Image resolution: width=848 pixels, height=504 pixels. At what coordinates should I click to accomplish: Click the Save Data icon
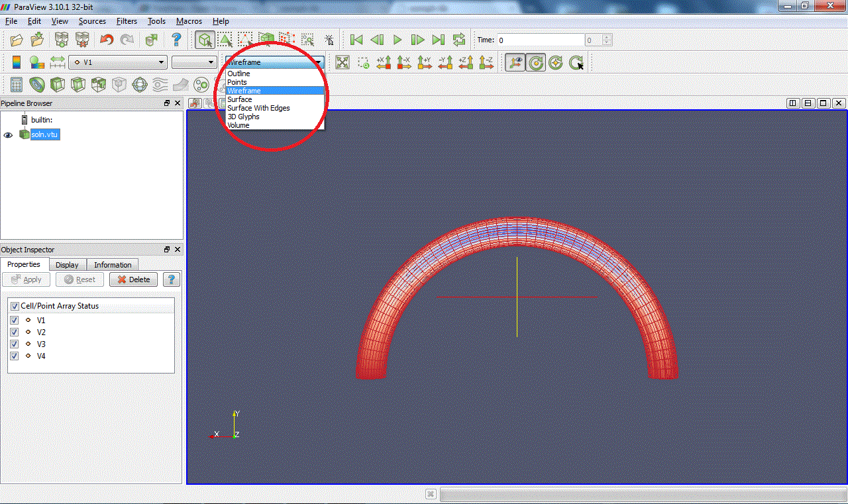pyautogui.click(x=38, y=40)
